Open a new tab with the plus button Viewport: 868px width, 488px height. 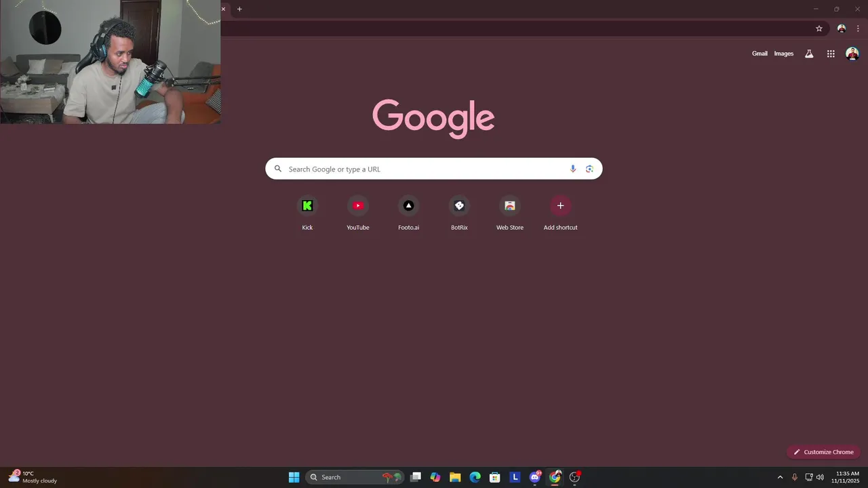[239, 9]
